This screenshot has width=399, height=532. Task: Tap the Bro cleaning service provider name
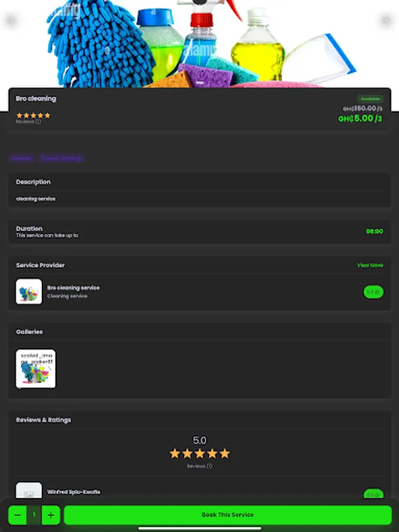coord(73,288)
